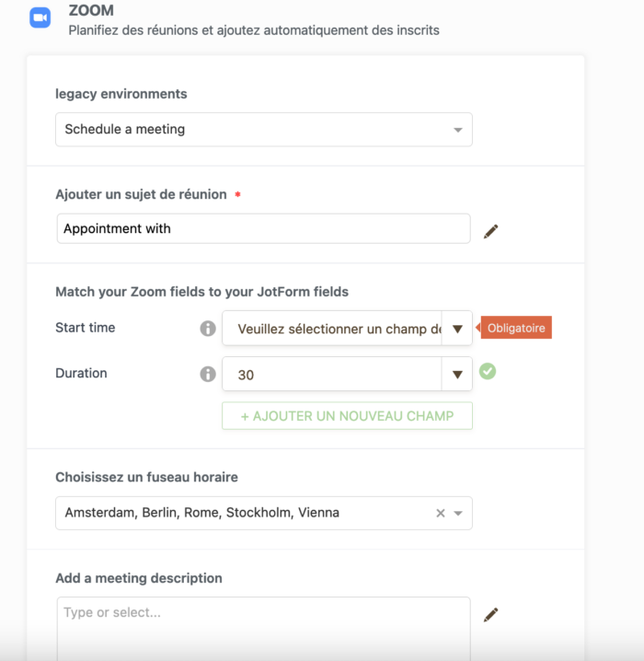
Task: Click the Start time label
Action: [x=86, y=328]
